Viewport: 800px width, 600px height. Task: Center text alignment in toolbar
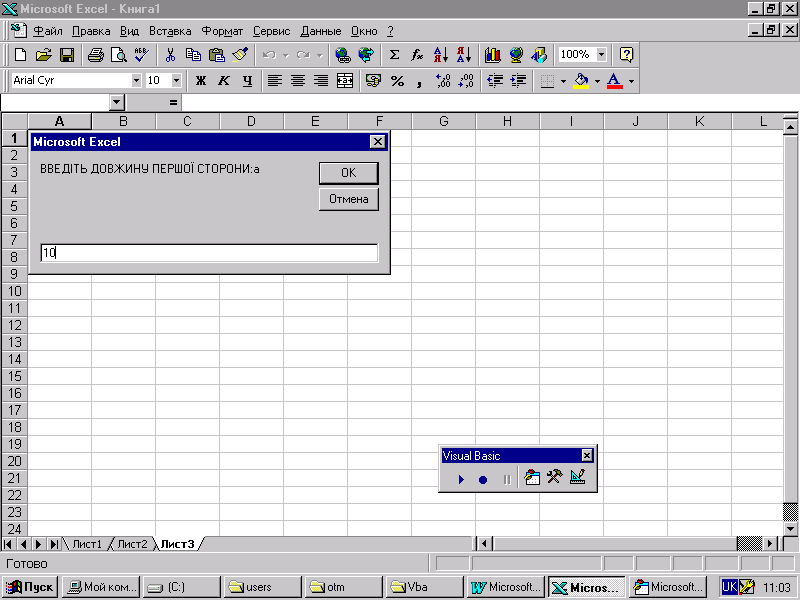[298, 81]
